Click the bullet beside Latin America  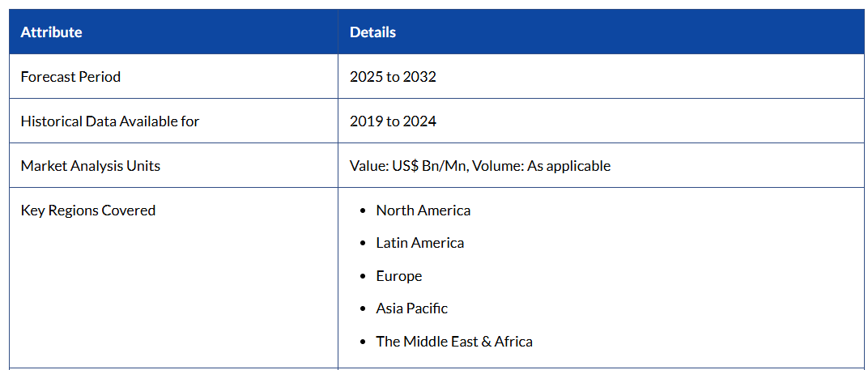(364, 244)
